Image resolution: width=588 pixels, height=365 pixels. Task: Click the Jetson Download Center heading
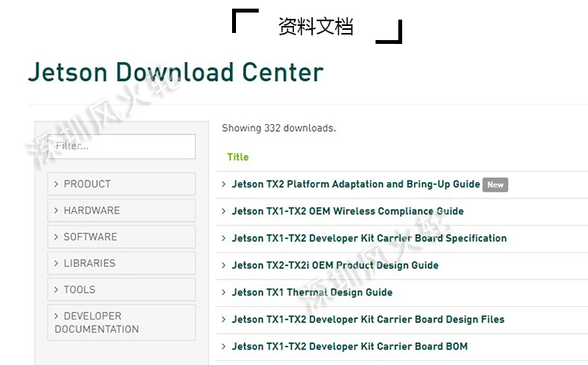tap(176, 72)
